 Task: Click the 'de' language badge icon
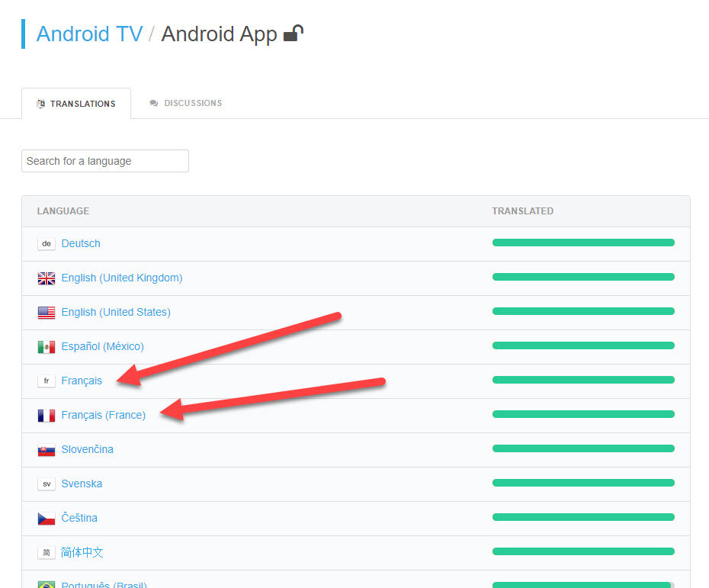coord(47,244)
